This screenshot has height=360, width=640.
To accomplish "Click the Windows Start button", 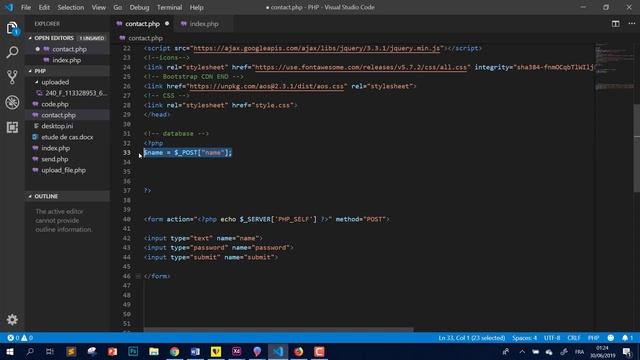I will coord(10,351).
